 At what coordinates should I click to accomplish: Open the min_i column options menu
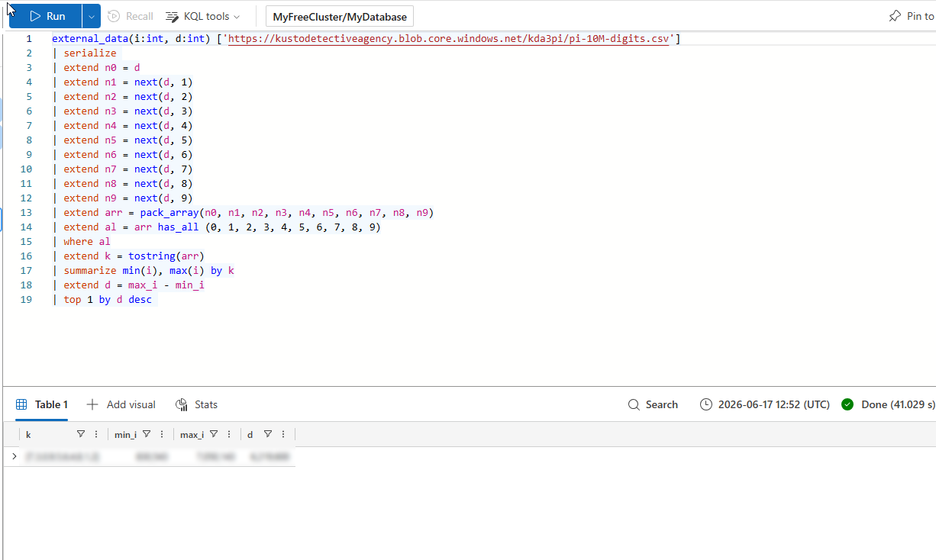click(162, 434)
